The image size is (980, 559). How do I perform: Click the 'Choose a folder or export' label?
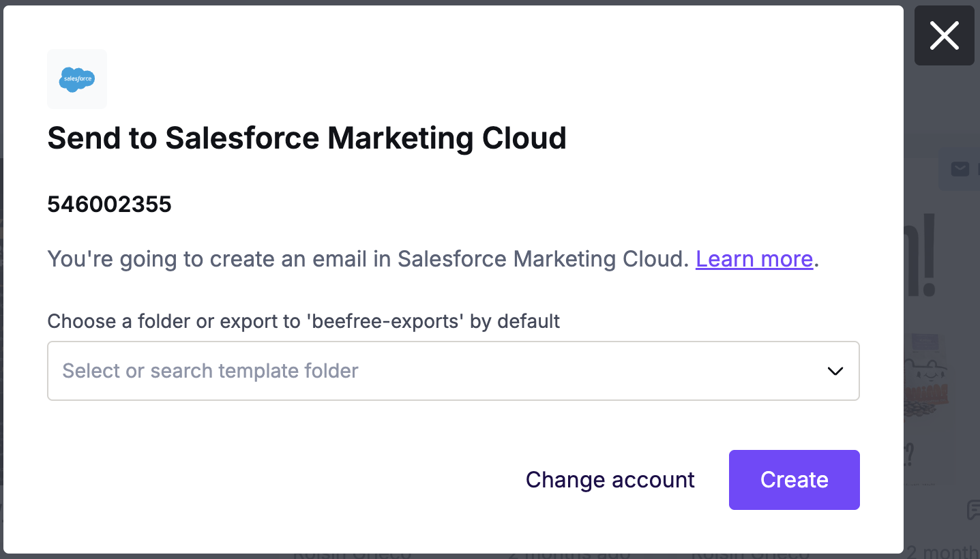pyautogui.click(x=303, y=321)
